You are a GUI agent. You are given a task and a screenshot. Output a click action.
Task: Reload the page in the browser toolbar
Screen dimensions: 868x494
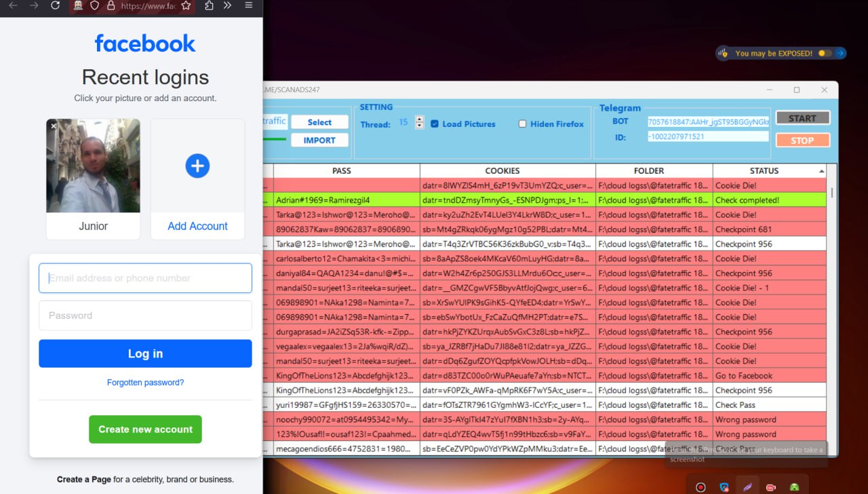tap(56, 5)
